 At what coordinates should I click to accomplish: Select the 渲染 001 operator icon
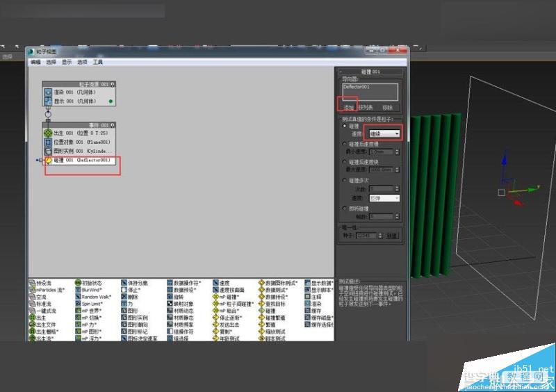tap(48, 92)
